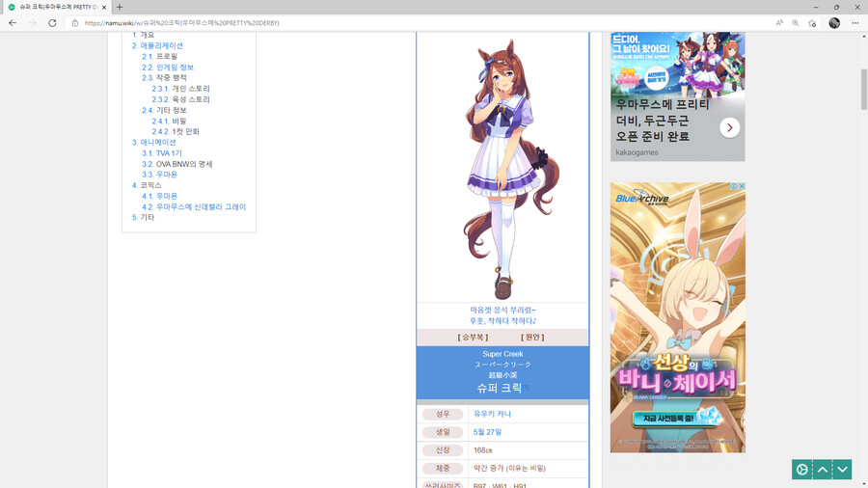Open contents entry 2.4. 기타 정보
The height and width of the screenshot is (488, 868).
(x=164, y=110)
